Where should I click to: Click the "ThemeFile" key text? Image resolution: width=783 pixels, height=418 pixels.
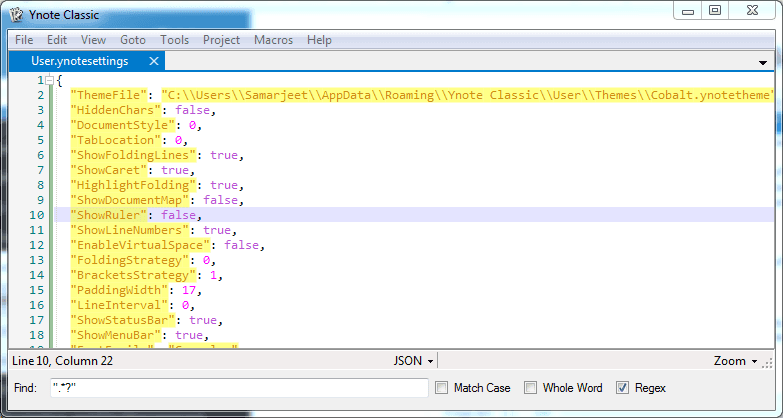click(109, 95)
